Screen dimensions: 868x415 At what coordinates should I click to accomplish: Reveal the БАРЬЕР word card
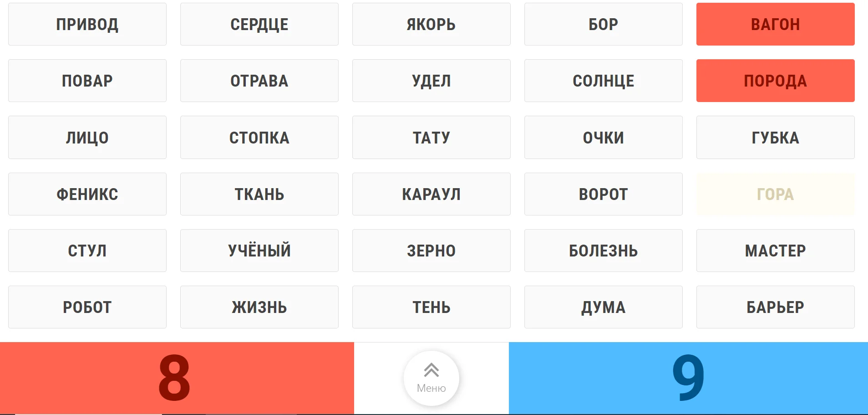pos(775,307)
